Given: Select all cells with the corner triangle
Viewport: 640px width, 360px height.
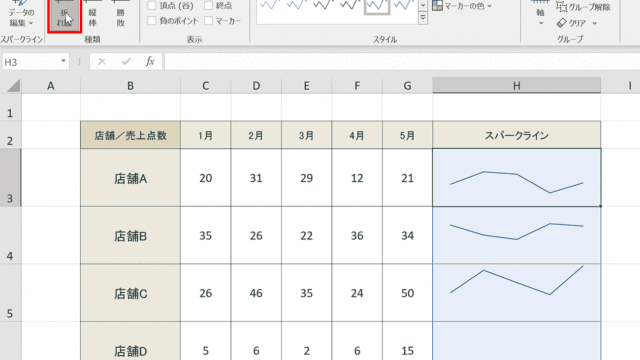Looking at the screenshot, I should [x=13, y=86].
